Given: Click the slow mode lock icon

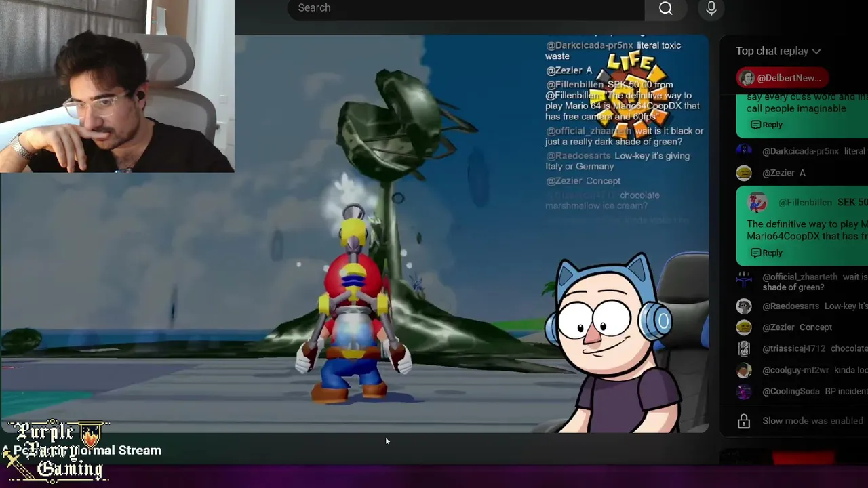Looking at the screenshot, I should point(744,421).
